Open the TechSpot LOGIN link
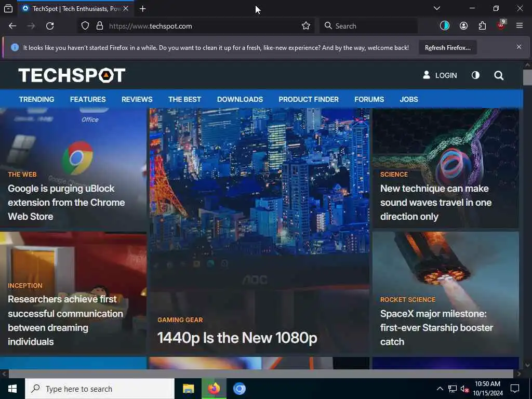 pyautogui.click(x=440, y=75)
